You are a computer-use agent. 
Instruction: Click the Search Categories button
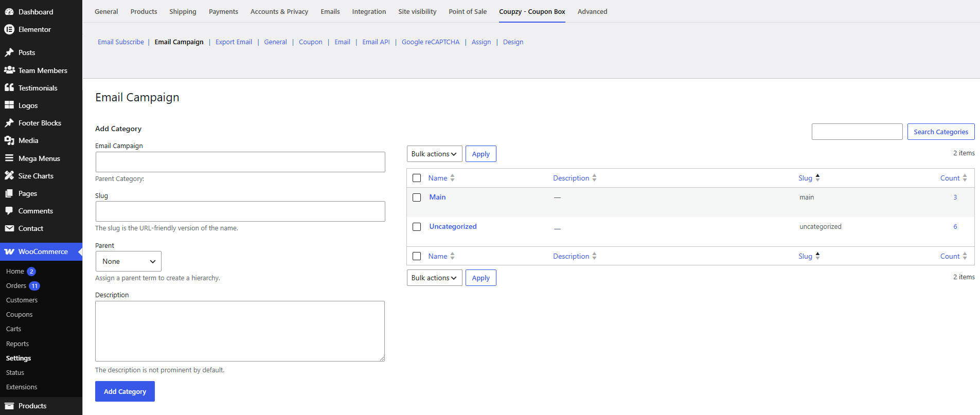[941, 132]
